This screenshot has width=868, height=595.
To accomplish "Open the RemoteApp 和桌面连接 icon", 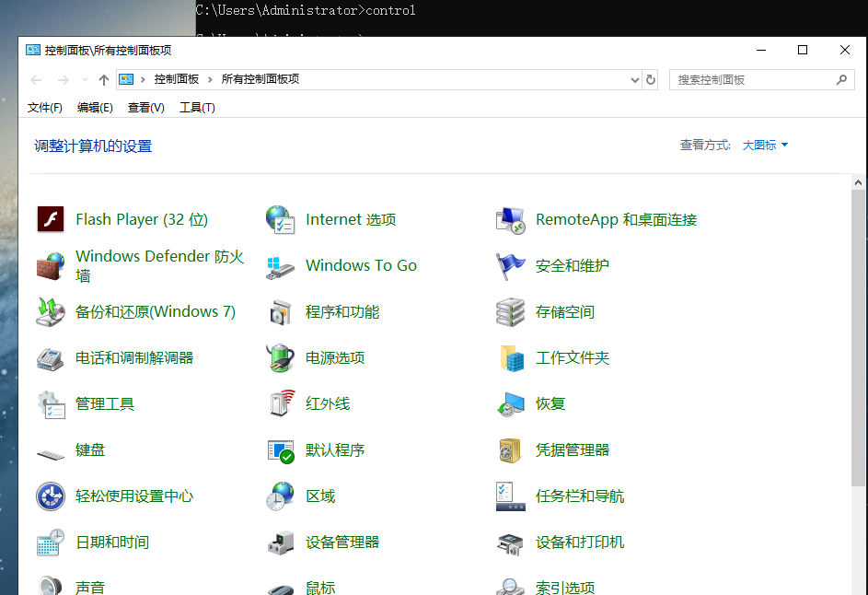I will 510,220.
